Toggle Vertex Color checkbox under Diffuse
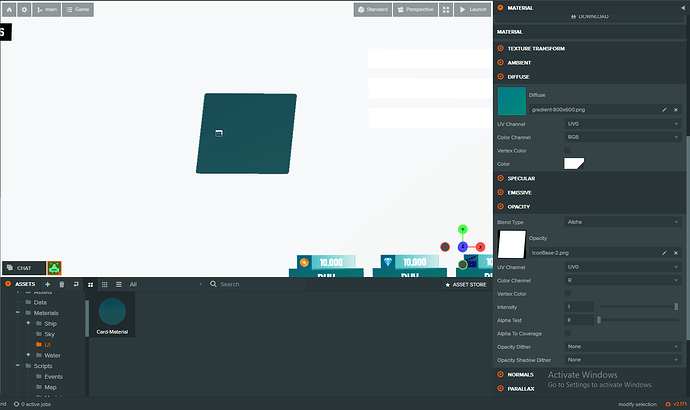 569,150
